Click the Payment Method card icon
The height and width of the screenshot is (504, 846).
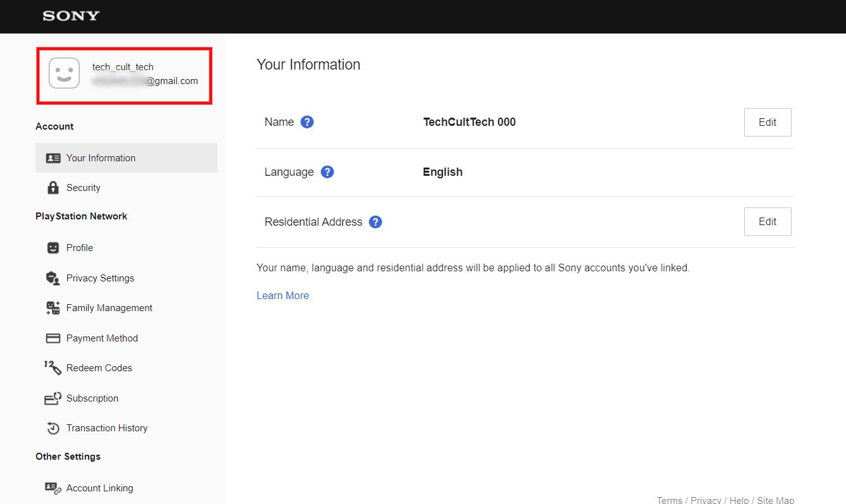pos(53,338)
